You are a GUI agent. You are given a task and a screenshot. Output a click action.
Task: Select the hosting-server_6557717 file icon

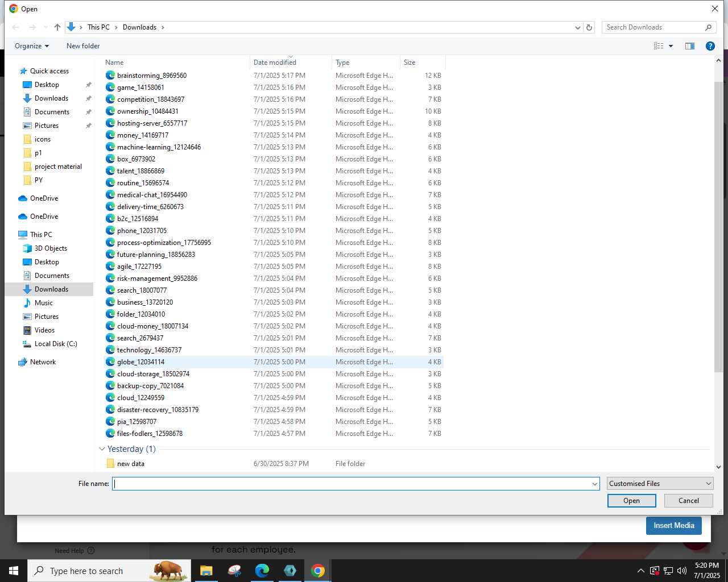(110, 123)
